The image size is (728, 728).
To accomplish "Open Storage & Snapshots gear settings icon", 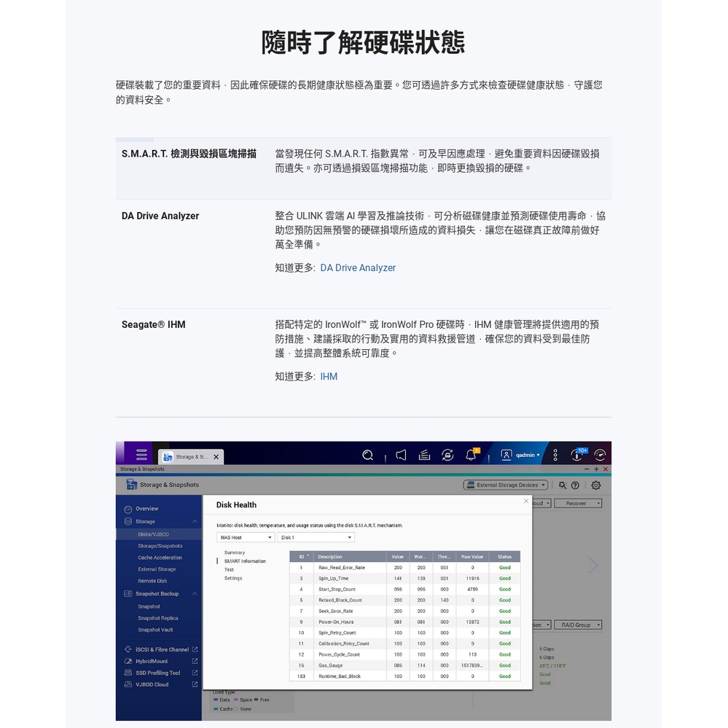I will click(596, 485).
